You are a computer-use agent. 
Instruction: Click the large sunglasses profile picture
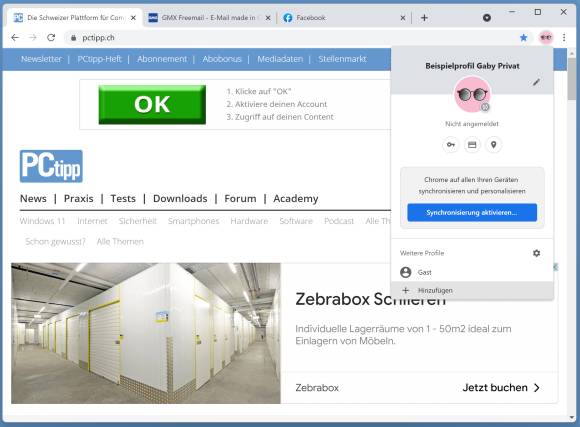coord(472,94)
